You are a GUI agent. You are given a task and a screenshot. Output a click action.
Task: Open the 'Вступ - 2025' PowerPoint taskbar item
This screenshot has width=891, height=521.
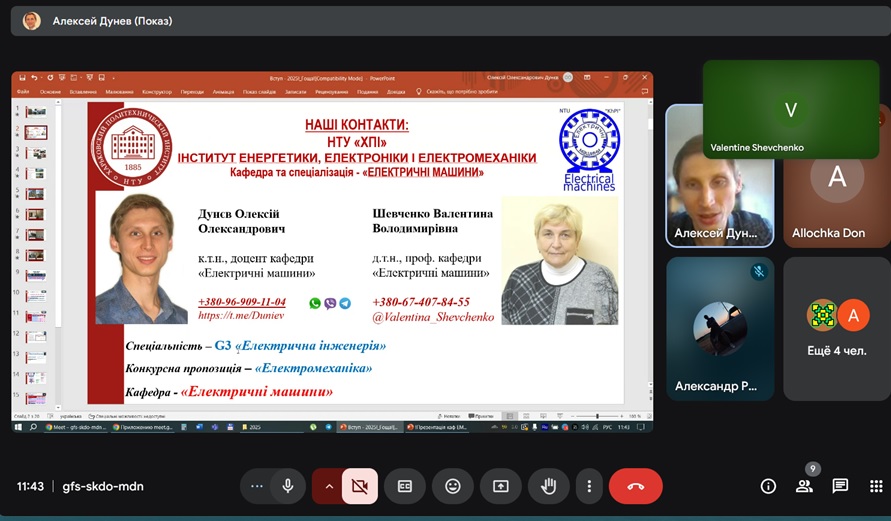pos(369,427)
